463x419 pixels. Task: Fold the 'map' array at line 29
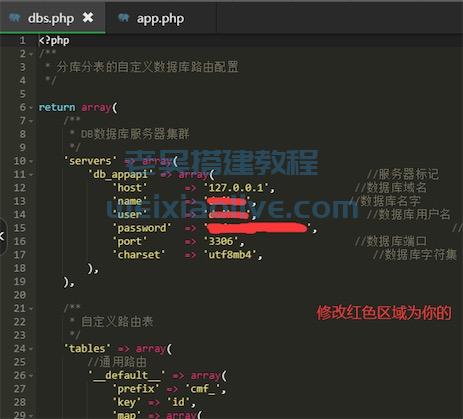(31, 415)
